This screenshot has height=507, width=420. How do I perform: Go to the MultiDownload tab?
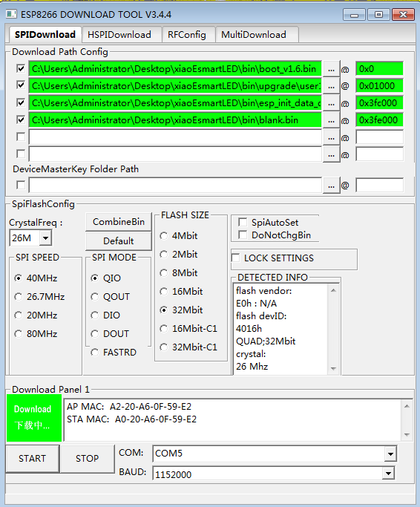coord(254,35)
